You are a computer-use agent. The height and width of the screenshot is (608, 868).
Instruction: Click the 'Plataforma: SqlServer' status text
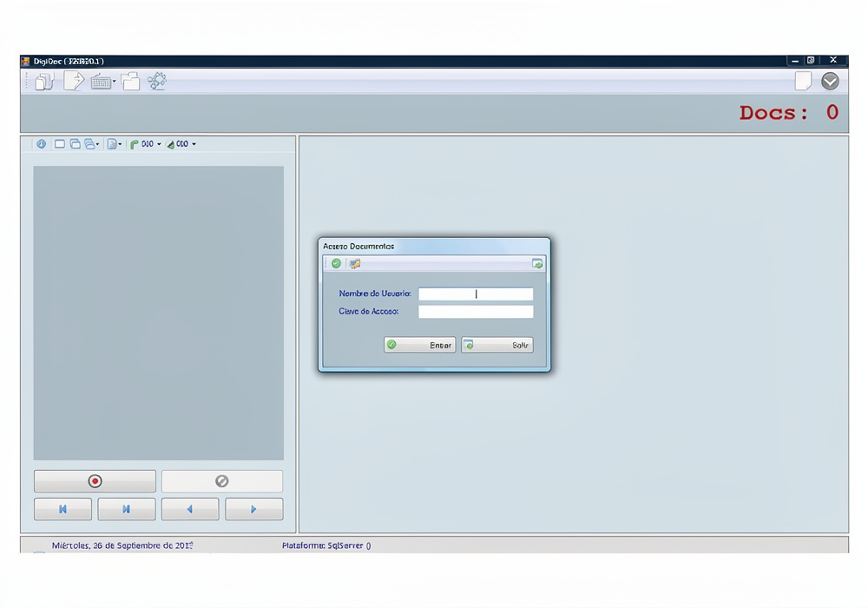pos(326,545)
